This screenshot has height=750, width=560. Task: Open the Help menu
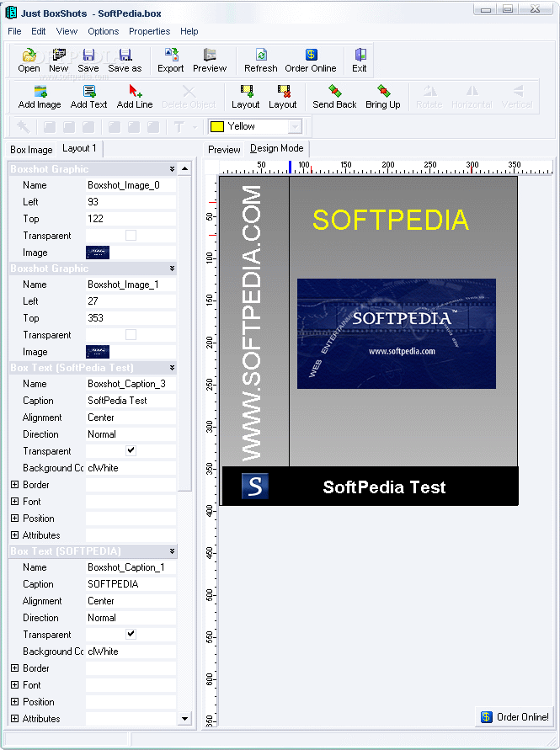(189, 32)
